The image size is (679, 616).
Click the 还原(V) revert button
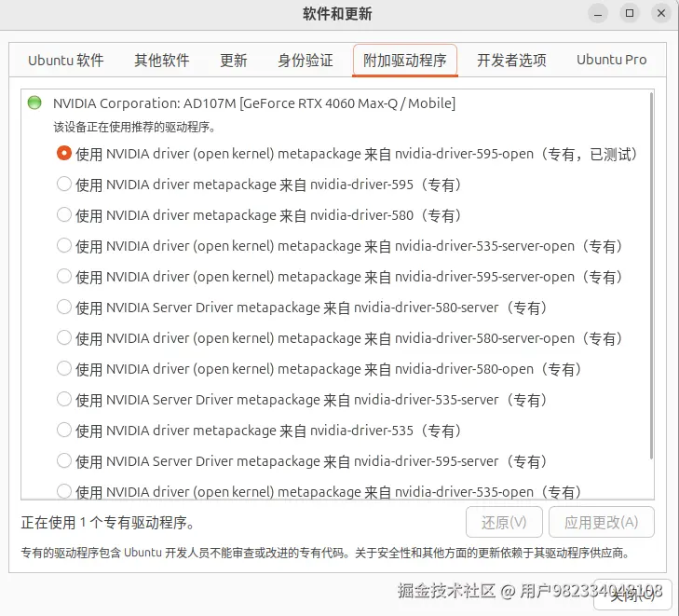504,522
